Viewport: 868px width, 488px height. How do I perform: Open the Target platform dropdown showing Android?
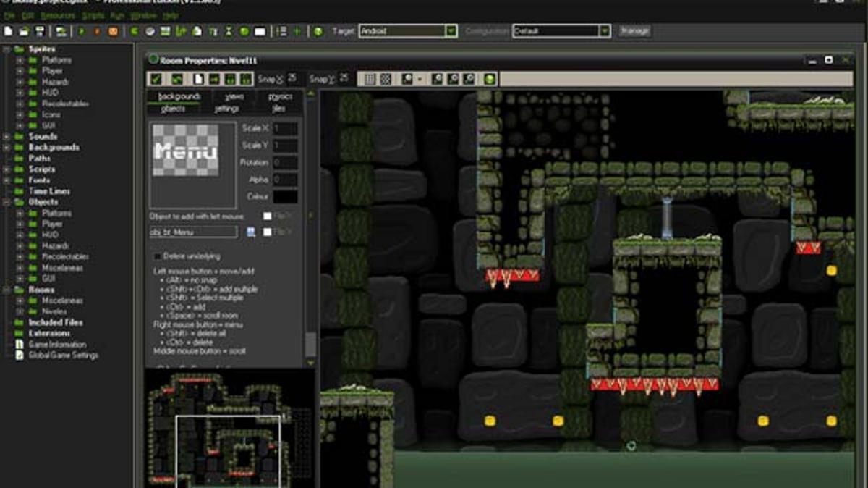click(453, 31)
